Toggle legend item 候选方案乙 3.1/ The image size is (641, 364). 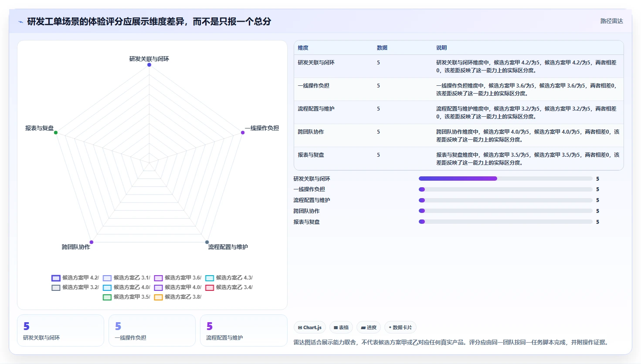[x=126, y=278]
